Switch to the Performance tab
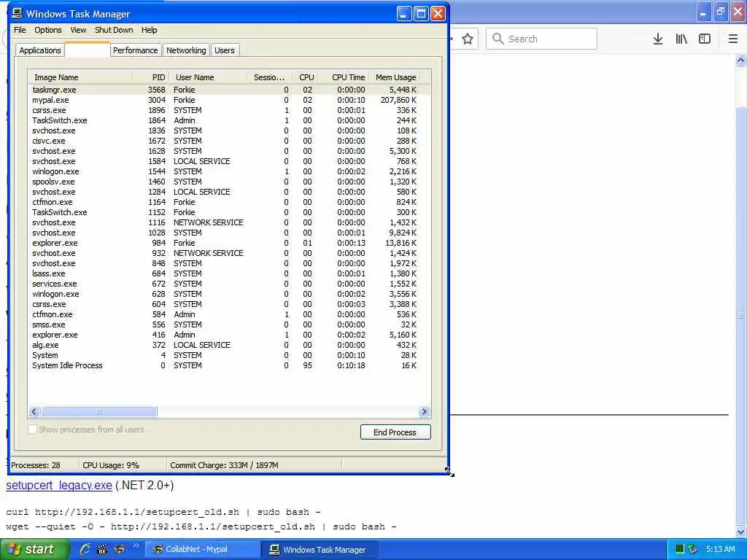The width and height of the screenshot is (747, 560). [x=135, y=50]
